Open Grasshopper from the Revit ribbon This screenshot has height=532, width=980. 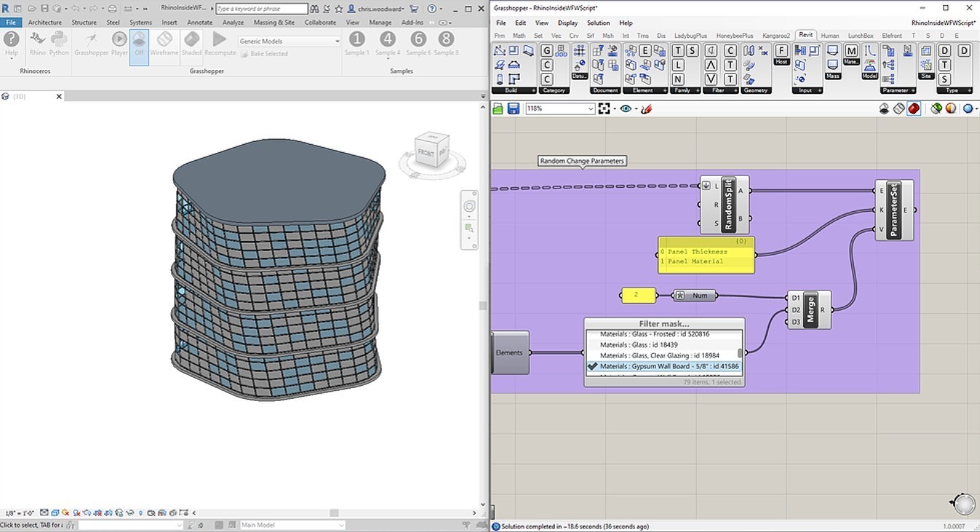[92, 43]
